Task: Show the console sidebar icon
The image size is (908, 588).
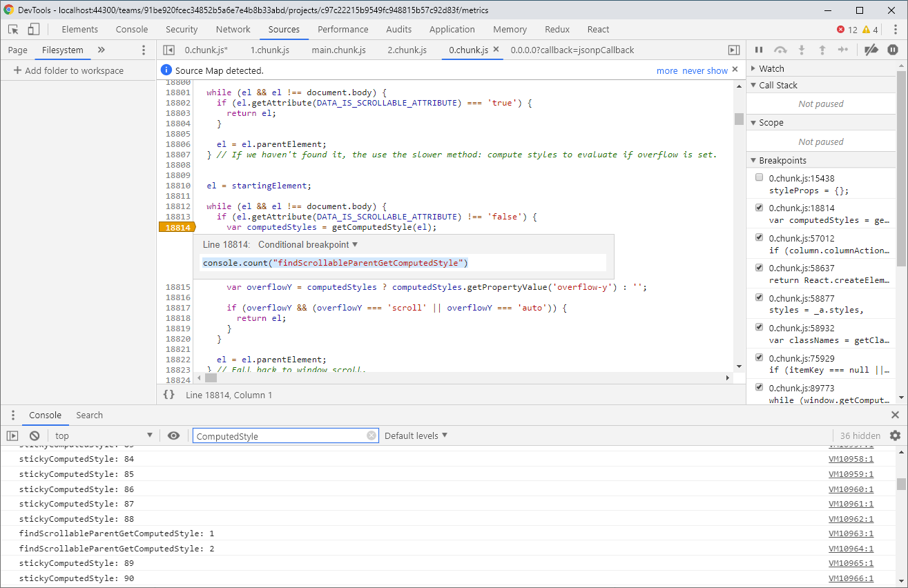Action: (12, 435)
